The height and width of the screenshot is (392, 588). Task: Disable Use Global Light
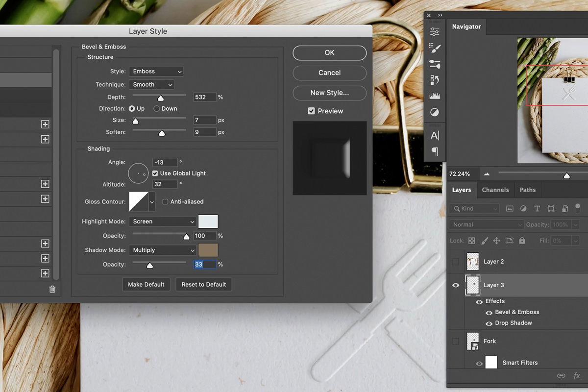click(155, 173)
